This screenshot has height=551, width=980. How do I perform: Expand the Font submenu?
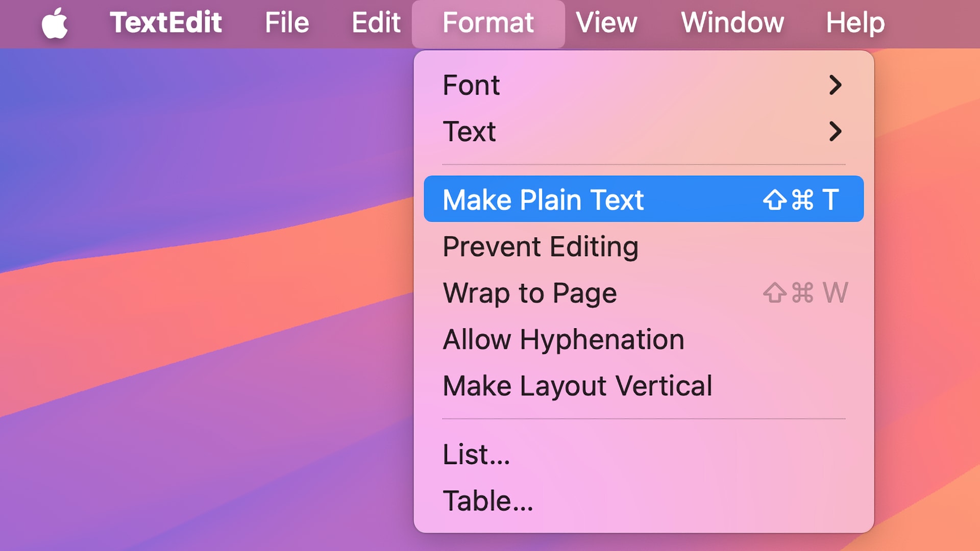[x=644, y=85]
